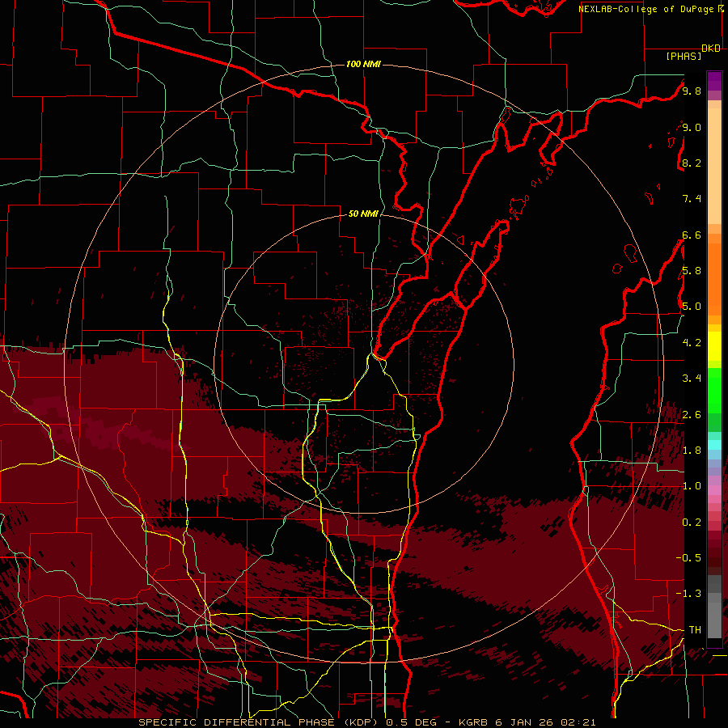Click the 1.8 value on the color scale
Image resolution: width=728 pixels, height=728 pixels.
692,451
